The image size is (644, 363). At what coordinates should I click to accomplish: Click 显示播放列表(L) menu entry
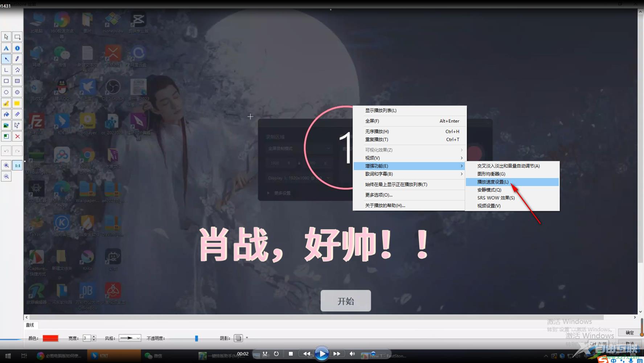coord(410,111)
